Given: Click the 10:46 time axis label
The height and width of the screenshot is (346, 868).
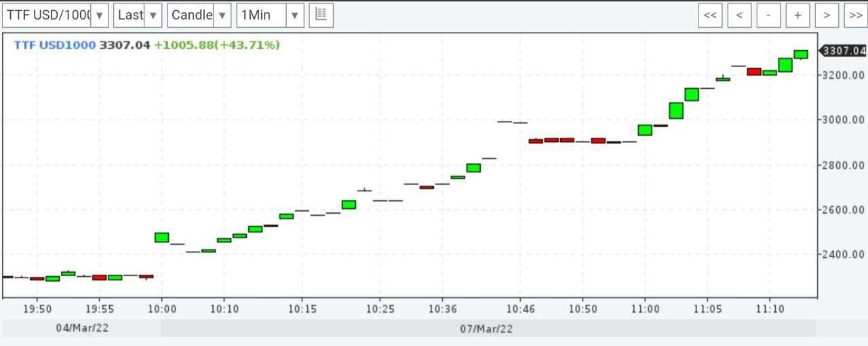Looking at the screenshot, I should [519, 309].
